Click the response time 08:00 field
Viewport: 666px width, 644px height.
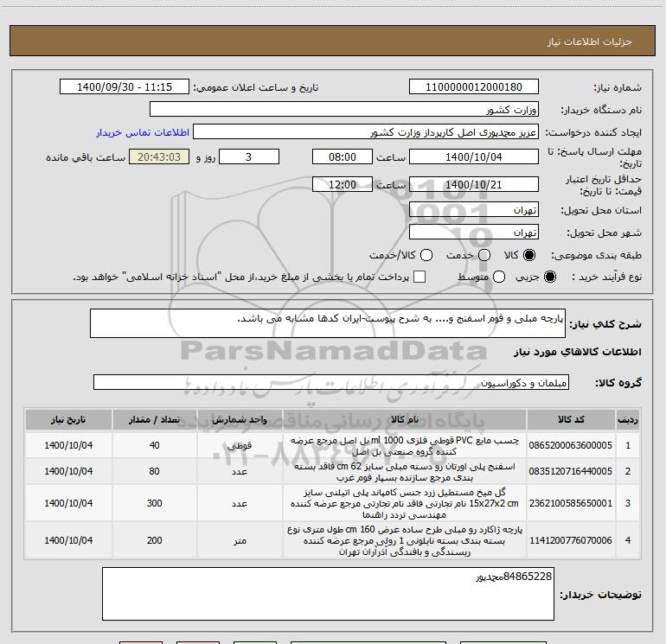tap(343, 156)
